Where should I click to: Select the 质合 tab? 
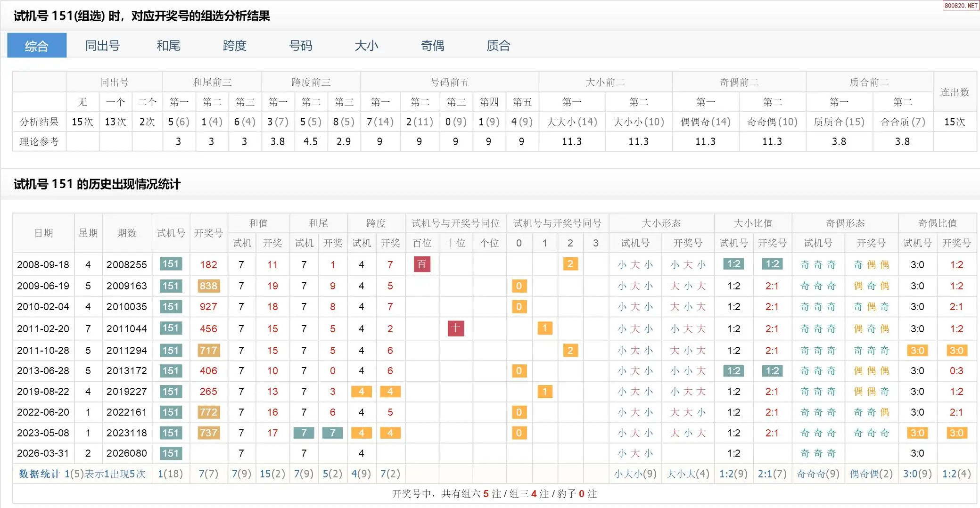tap(498, 46)
